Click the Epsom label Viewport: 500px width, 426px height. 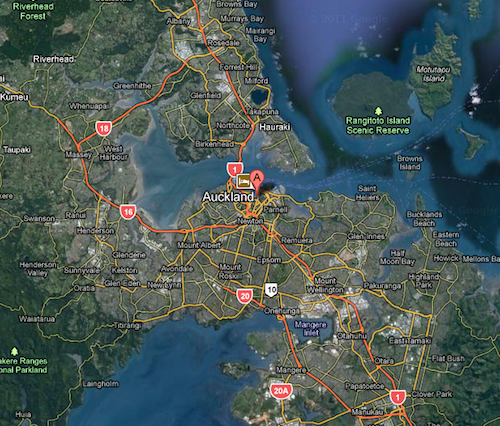[x=269, y=260]
